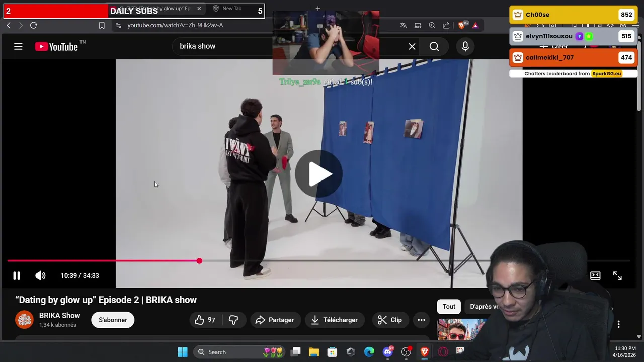Click the YouTube search magnifier button
Image resolution: width=644 pixels, height=362 pixels.
click(x=434, y=47)
